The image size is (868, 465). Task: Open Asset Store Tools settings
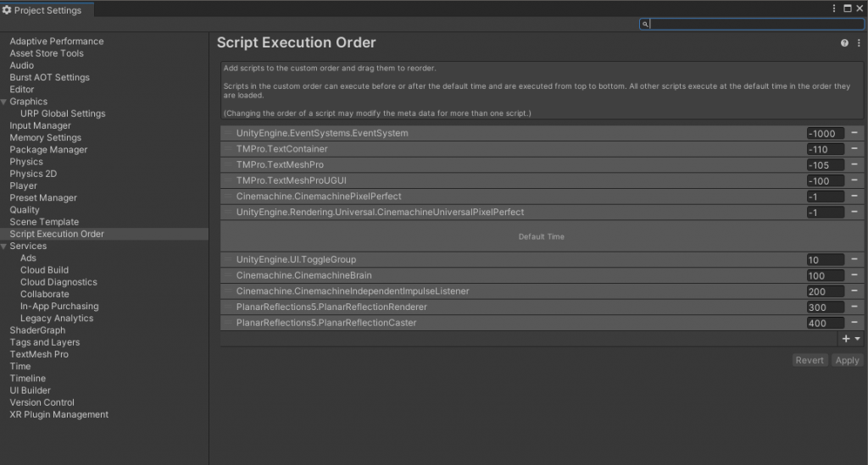[x=47, y=53]
